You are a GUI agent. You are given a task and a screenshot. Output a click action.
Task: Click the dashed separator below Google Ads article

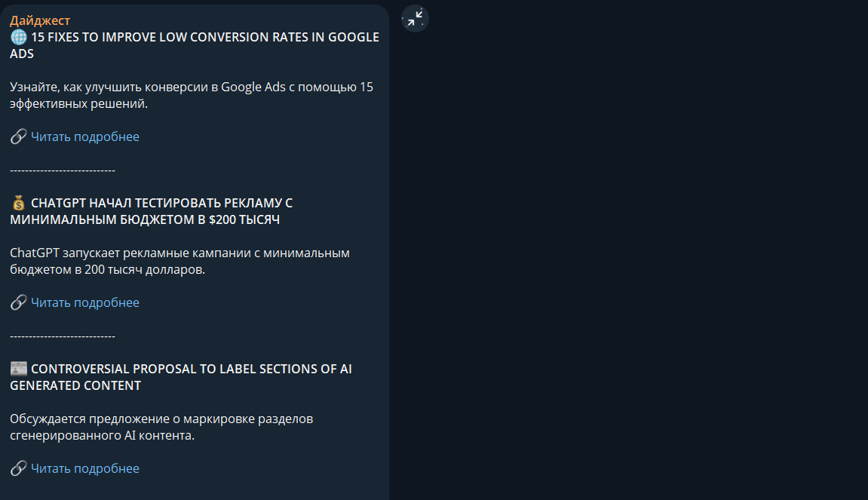click(x=63, y=170)
